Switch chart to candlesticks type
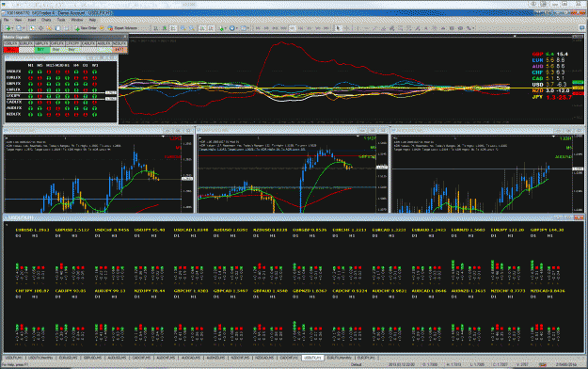The image size is (588, 369). pyautogui.click(x=165, y=28)
